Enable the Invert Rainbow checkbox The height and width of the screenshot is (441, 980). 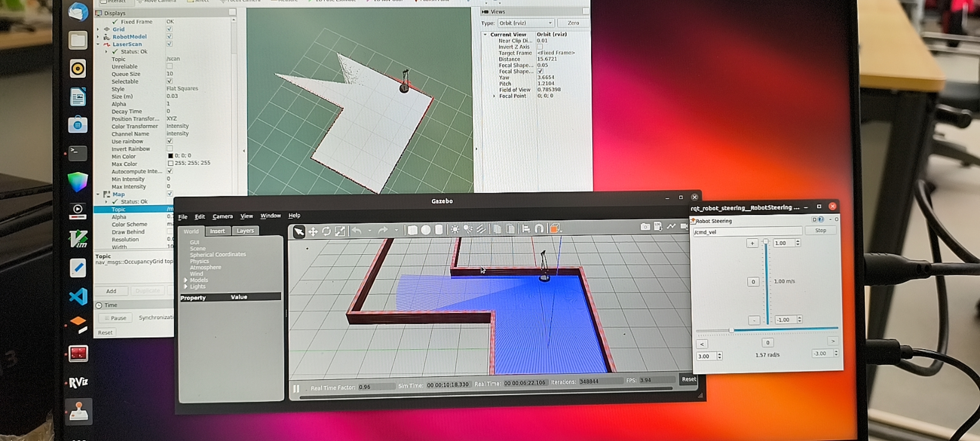[x=169, y=148]
